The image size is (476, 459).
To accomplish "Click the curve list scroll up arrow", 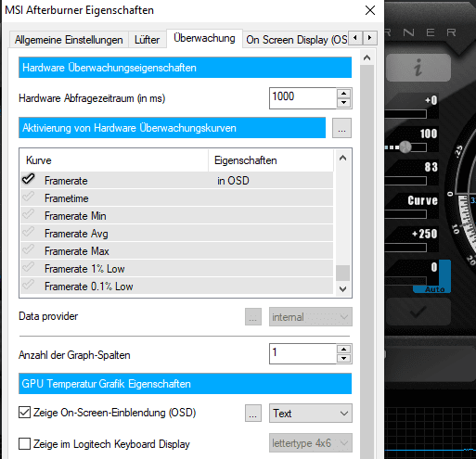I will click(x=342, y=159).
